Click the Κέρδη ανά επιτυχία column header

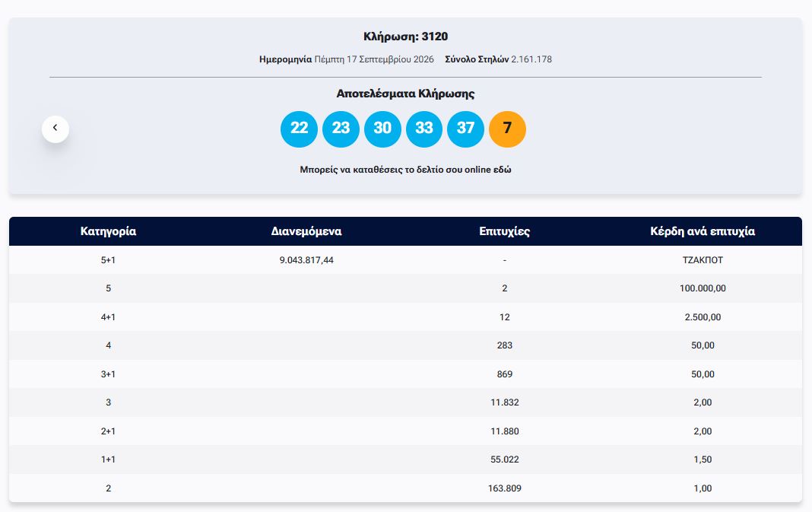(x=703, y=231)
